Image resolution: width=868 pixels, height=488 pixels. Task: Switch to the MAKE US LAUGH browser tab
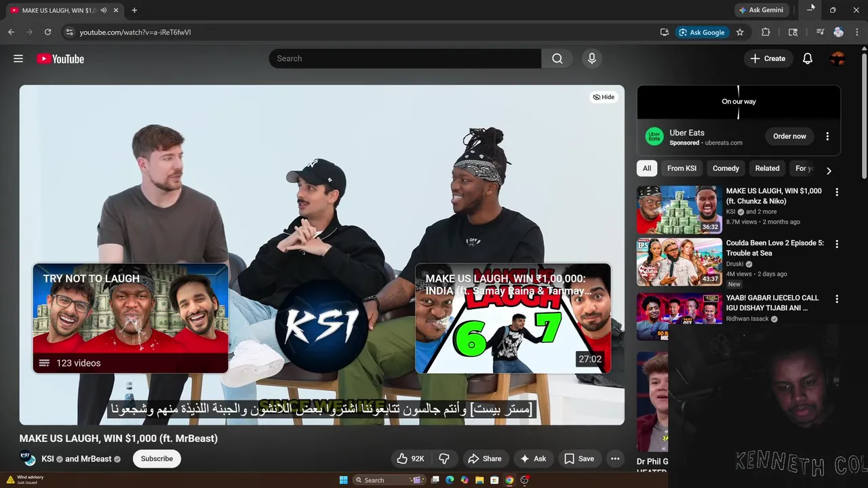(x=58, y=10)
